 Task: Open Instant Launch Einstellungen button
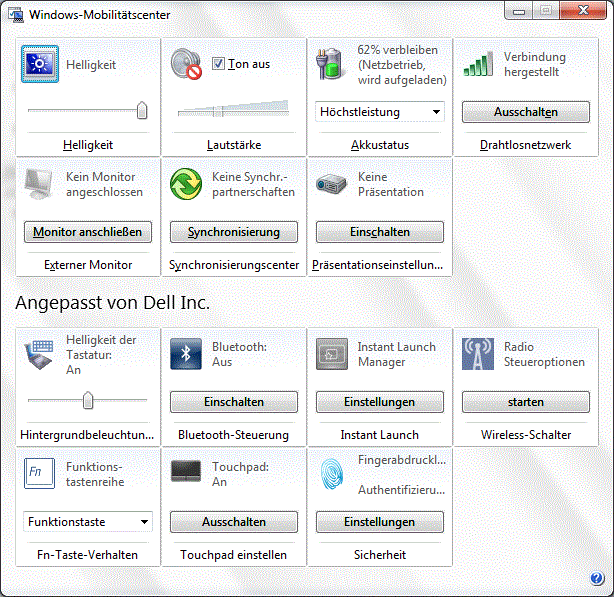tap(380, 402)
